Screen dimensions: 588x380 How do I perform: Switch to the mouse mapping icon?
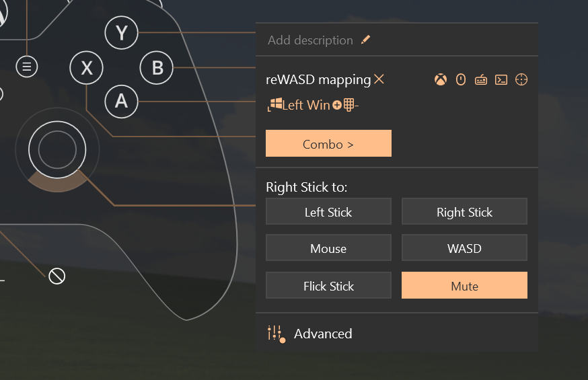461,80
